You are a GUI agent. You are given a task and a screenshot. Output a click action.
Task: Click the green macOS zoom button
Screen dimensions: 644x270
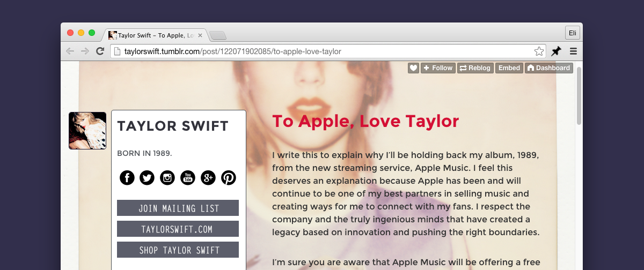[92, 33]
